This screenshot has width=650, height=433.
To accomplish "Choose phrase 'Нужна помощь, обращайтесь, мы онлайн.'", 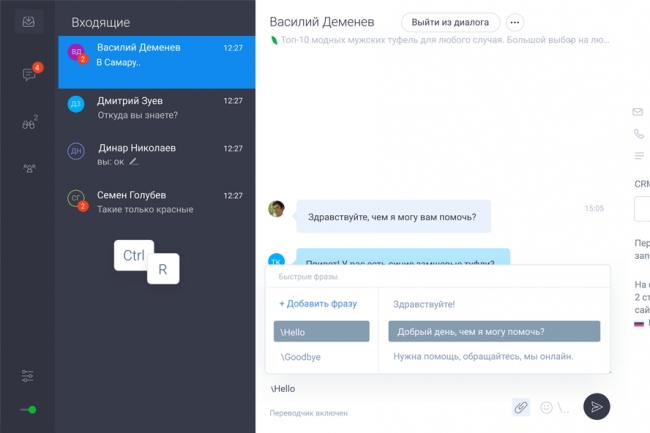I will (x=483, y=356).
